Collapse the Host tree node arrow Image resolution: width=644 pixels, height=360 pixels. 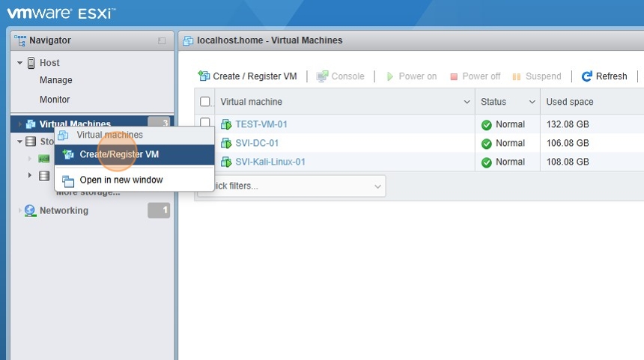[x=19, y=63]
